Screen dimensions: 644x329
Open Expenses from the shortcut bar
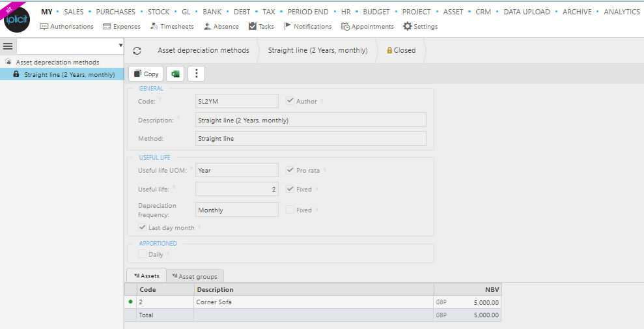point(122,26)
